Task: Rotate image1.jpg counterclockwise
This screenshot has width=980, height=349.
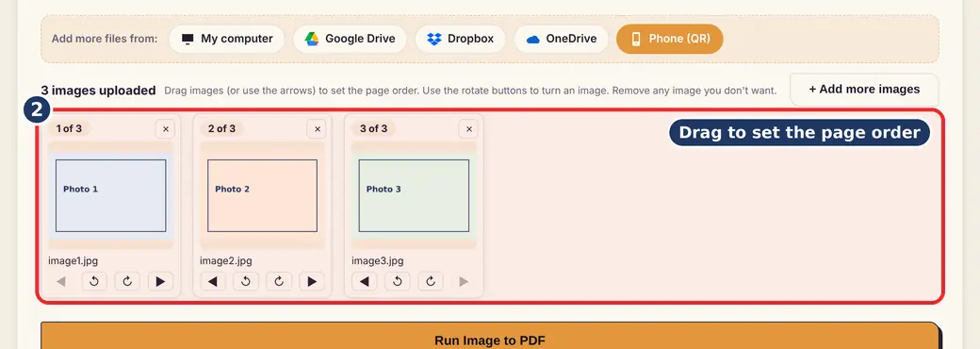Action: pos(94,281)
